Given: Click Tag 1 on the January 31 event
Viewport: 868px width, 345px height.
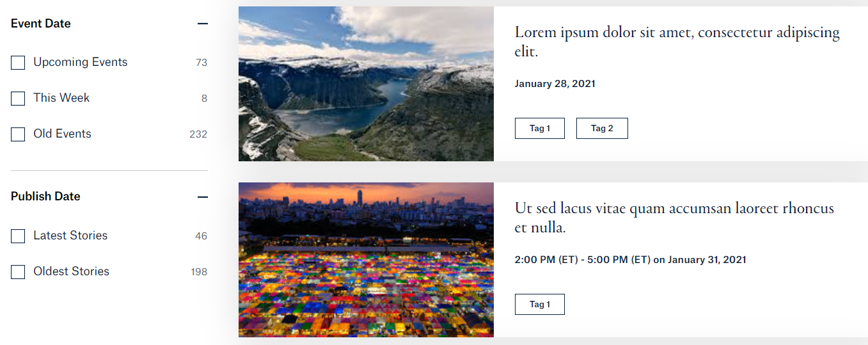Looking at the screenshot, I should tap(539, 304).
